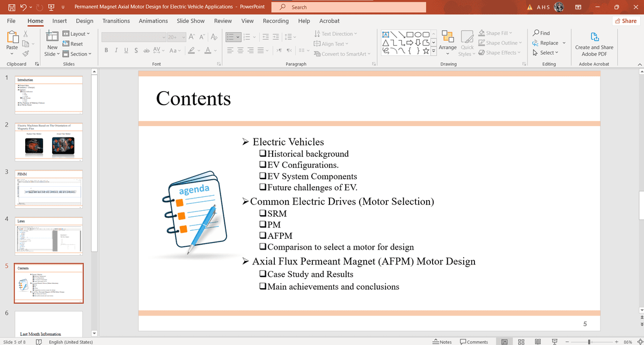
Task: Adjust the zoom slider in status bar
Action: (589, 342)
